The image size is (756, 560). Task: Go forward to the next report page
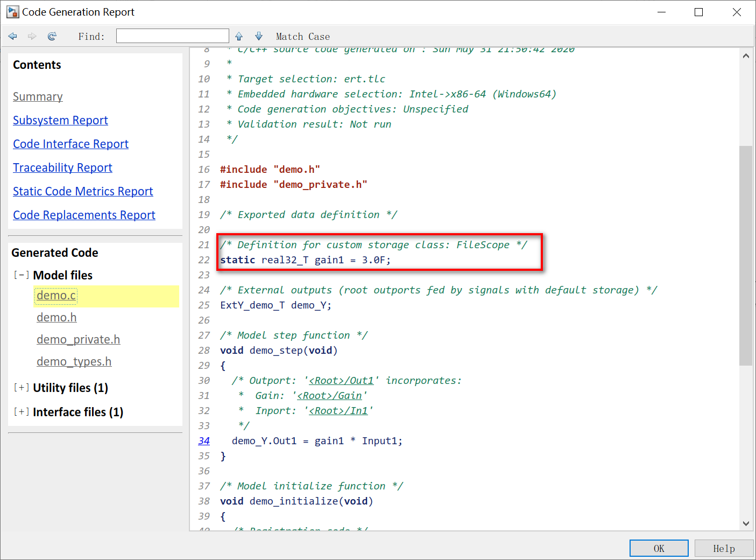[x=32, y=36]
